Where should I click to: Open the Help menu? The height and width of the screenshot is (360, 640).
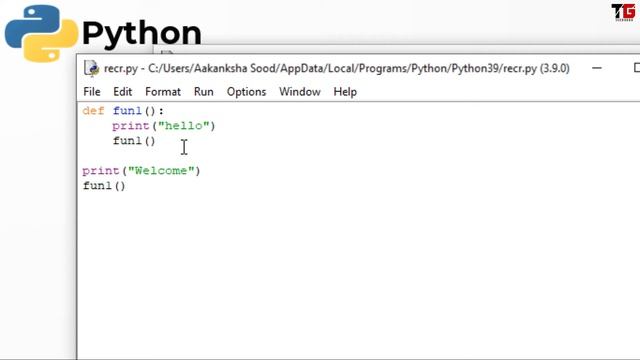point(345,92)
